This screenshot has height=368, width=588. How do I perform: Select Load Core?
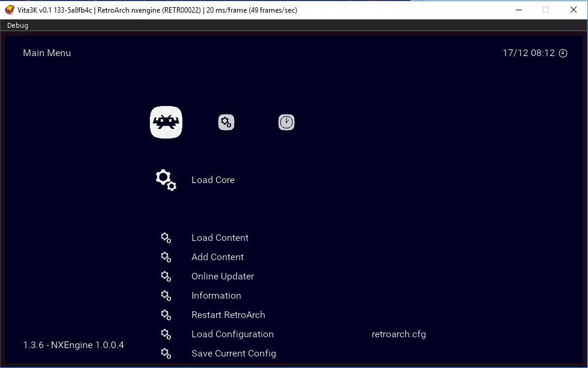pyautogui.click(x=212, y=180)
